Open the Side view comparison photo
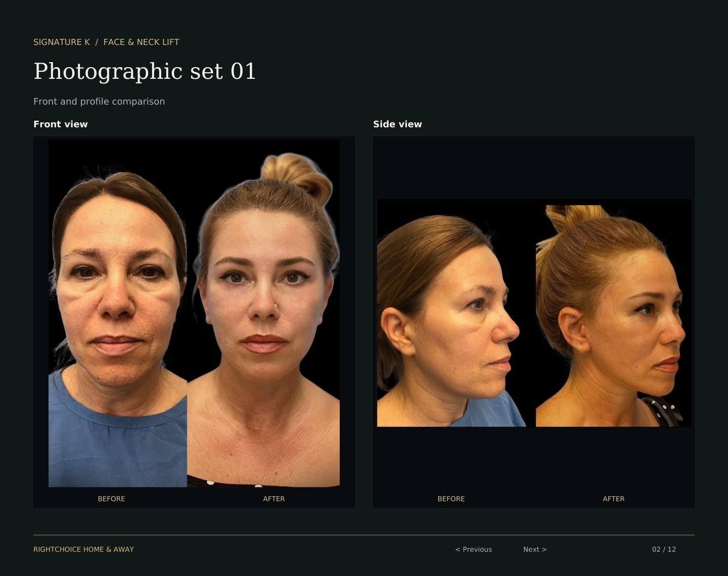Screen dimensions: 728x576 (534, 313)
